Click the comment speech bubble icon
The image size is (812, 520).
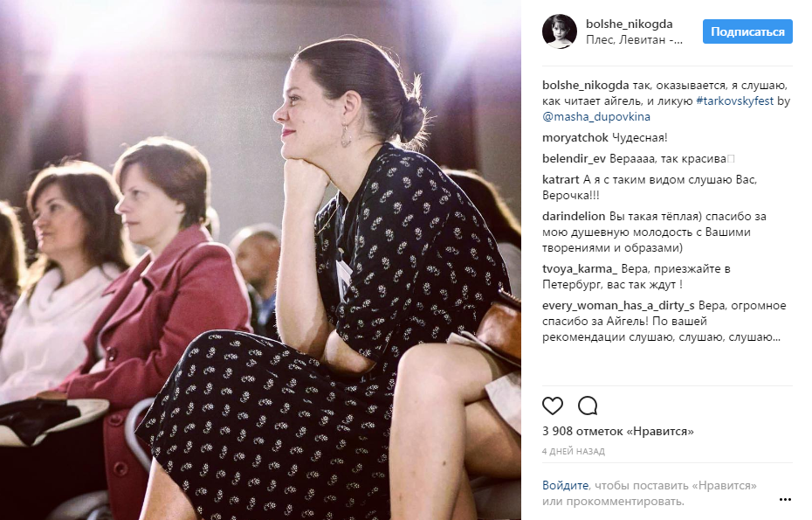588,406
